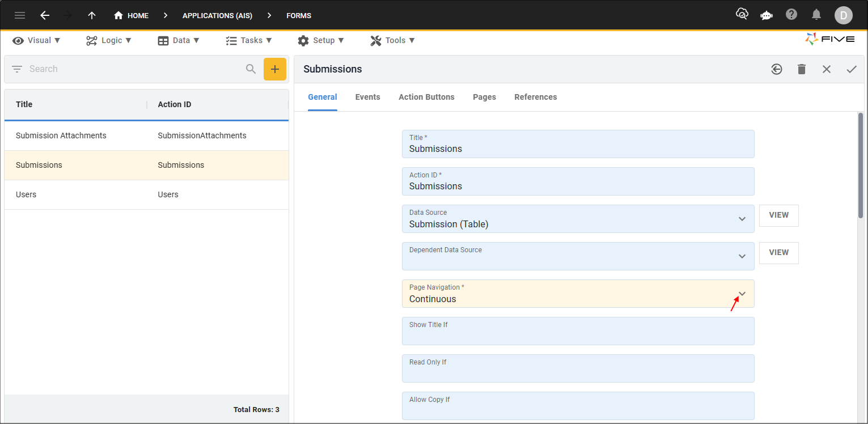Expand the Dependent Data Source dropdown
The height and width of the screenshot is (424, 868).
pos(742,256)
